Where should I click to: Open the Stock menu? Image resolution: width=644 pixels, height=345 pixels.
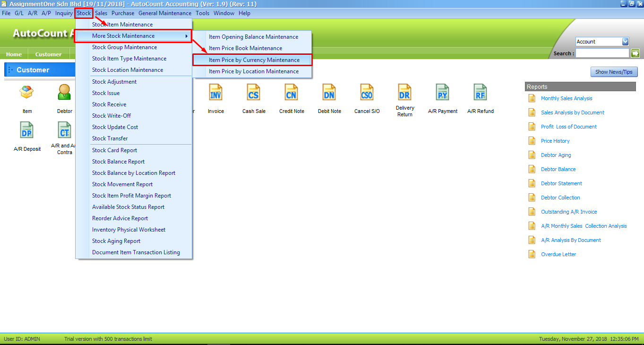(x=84, y=13)
